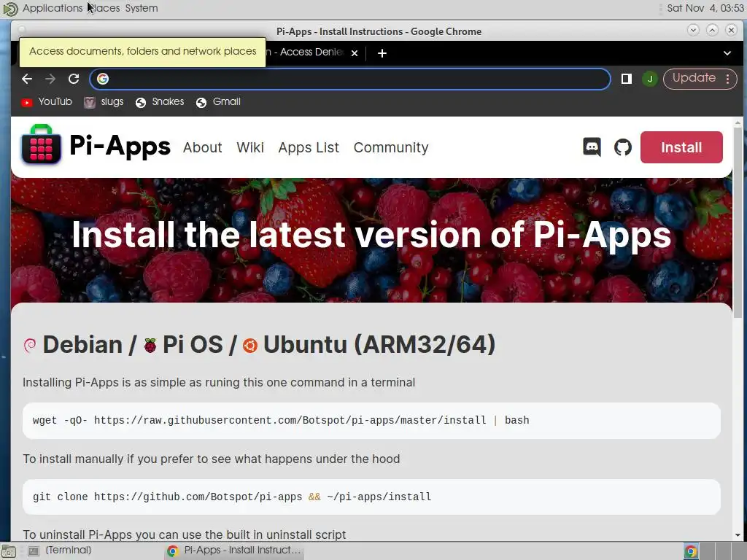Focus the Chrome address bar
Screen dimensions: 747x560
[350, 79]
